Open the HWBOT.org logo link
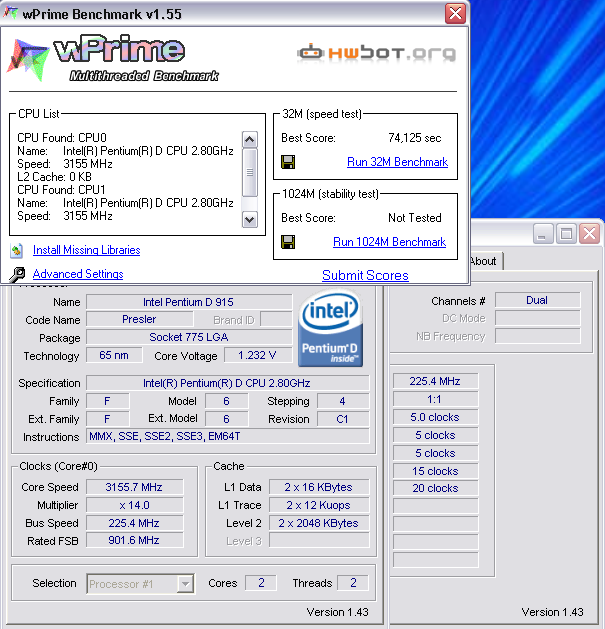 pyautogui.click(x=376, y=53)
